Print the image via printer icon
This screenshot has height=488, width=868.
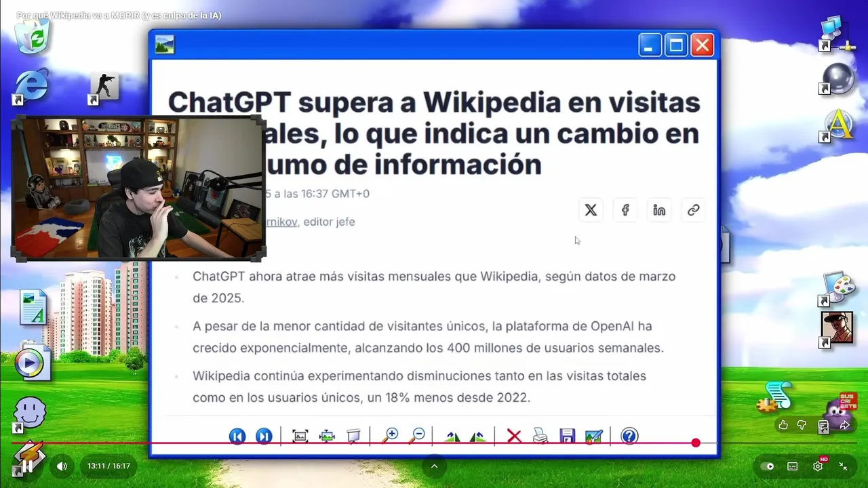540,436
